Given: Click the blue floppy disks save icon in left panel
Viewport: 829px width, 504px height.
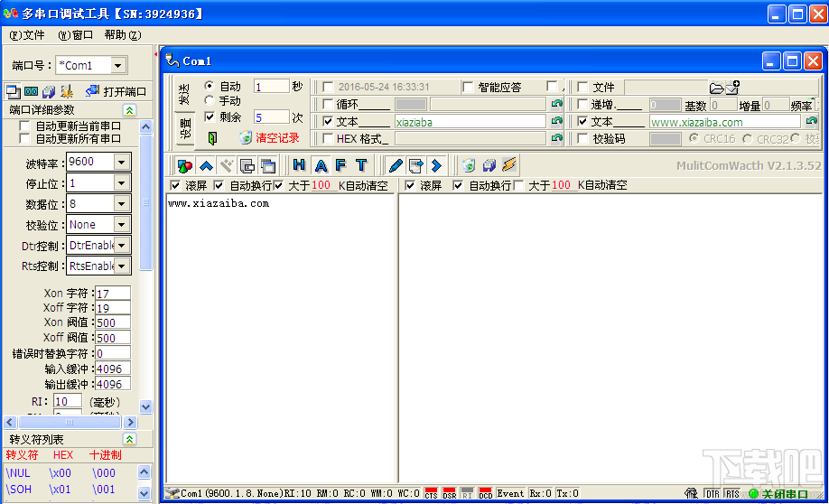Looking at the screenshot, I should 49,91.
